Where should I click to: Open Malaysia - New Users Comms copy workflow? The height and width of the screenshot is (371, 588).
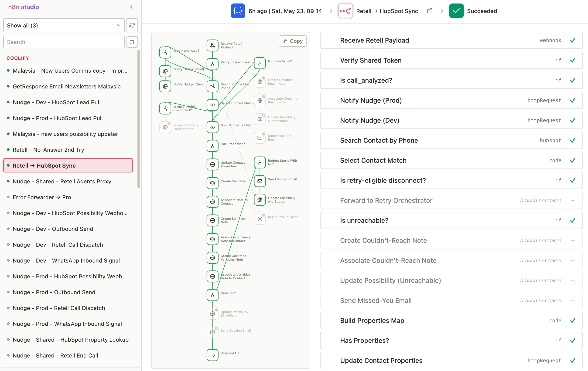coord(68,71)
